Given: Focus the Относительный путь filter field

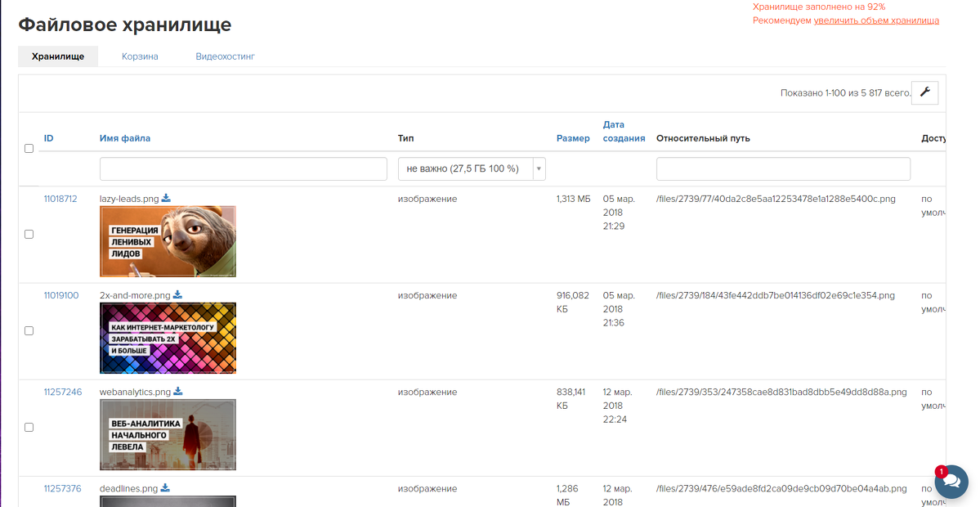Looking at the screenshot, I should (783, 169).
